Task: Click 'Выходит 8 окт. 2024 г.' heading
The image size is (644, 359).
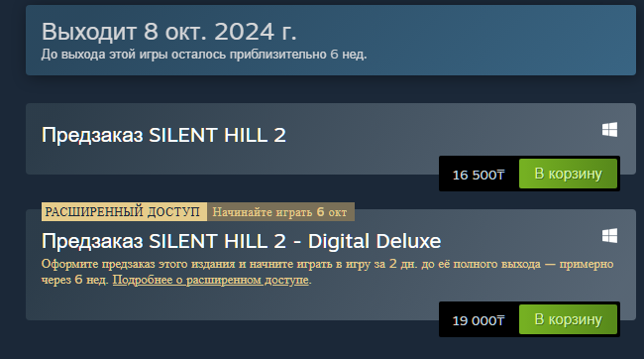Action: point(168,32)
